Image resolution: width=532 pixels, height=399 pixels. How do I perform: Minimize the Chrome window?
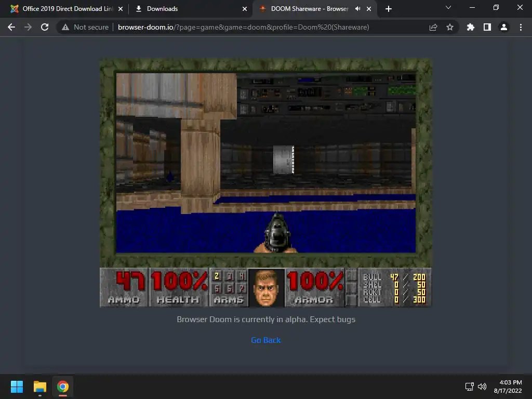(x=472, y=7)
